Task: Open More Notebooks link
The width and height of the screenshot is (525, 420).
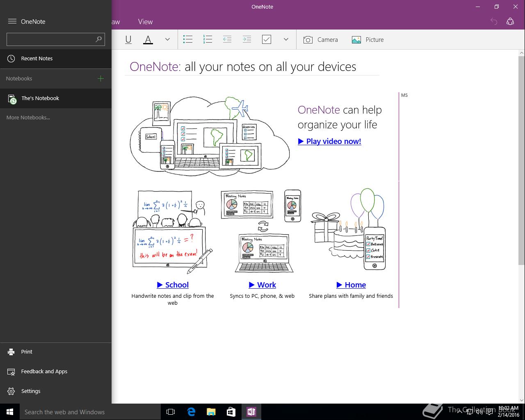Action: pyautogui.click(x=28, y=118)
